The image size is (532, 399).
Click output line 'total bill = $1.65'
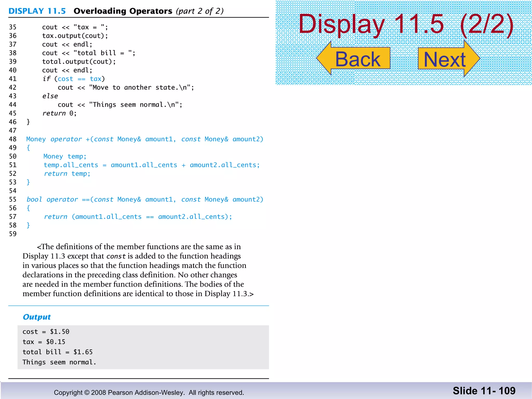[x=58, y=352]
